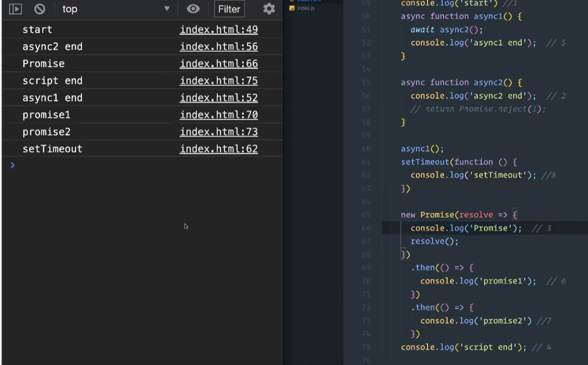Click the console.log('async2 end') code line
Screen dimensions: 588x365
473,96
